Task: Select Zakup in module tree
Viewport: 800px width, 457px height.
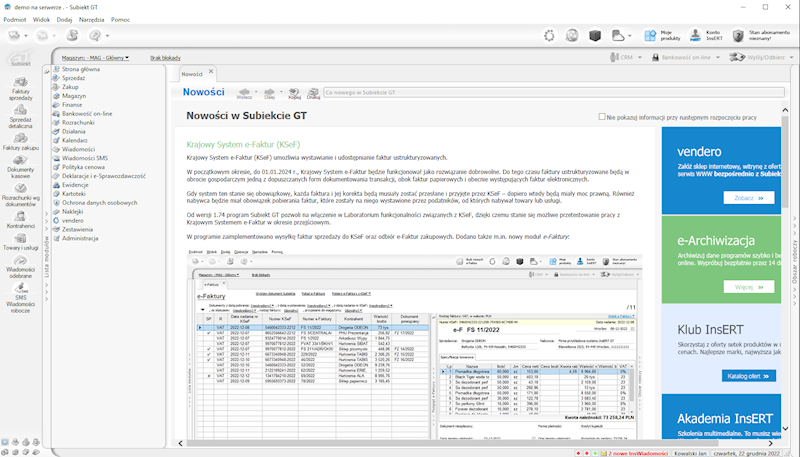Action: click(70, 87)
